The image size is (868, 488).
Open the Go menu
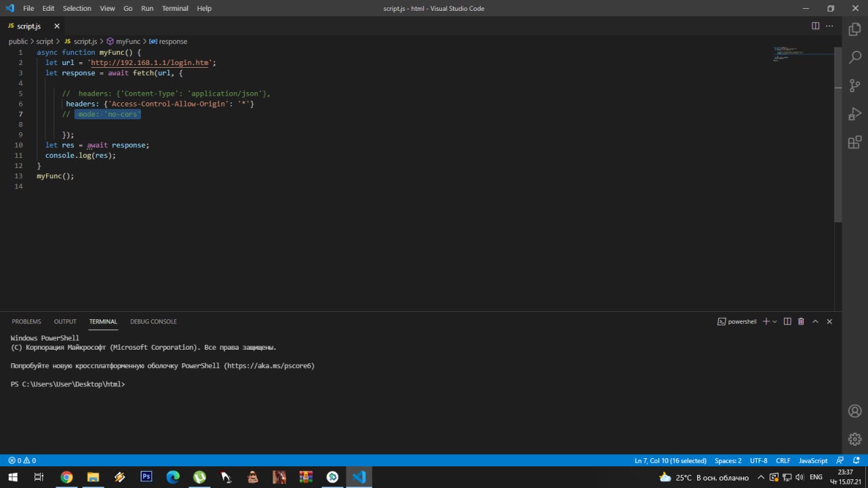[x=128, y=8]
